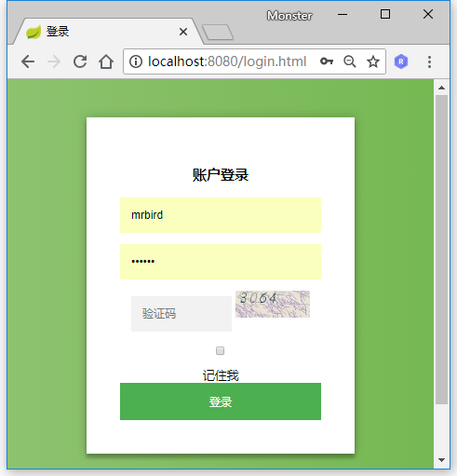Image resolution: width=457 pixels, height=476 pixels.
Task: Open a new tab
Action: coord(218,32)
